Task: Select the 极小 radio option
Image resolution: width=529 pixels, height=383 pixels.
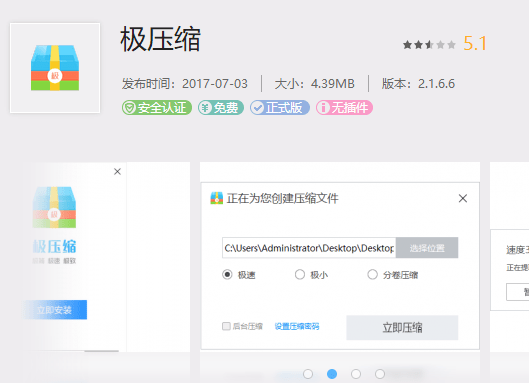Action: pos(300,275)
